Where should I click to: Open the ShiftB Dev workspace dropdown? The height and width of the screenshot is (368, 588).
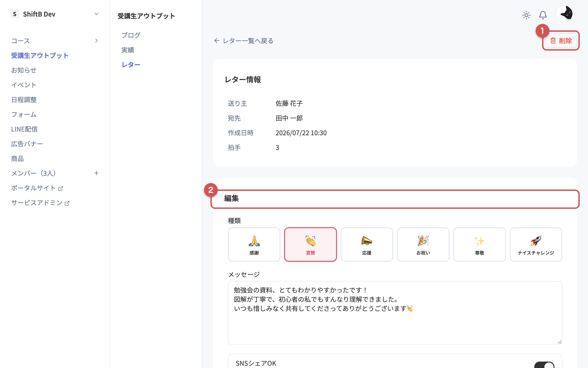96,14
